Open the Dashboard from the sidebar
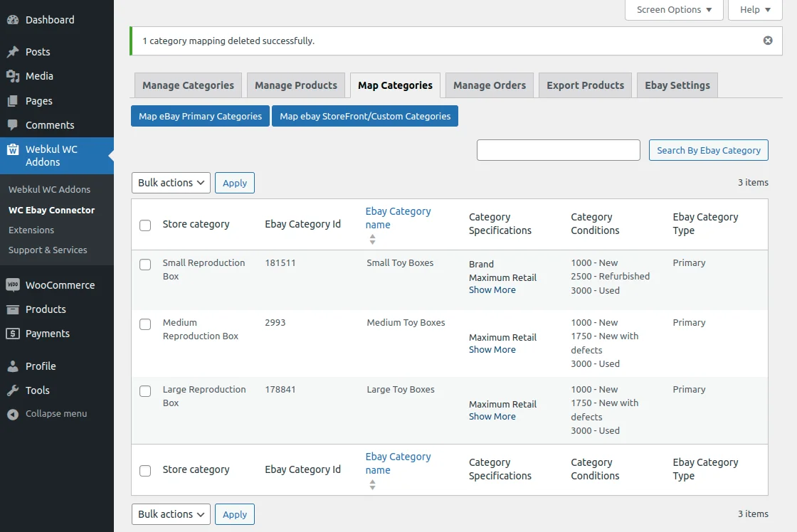 (x=13, y=19)
